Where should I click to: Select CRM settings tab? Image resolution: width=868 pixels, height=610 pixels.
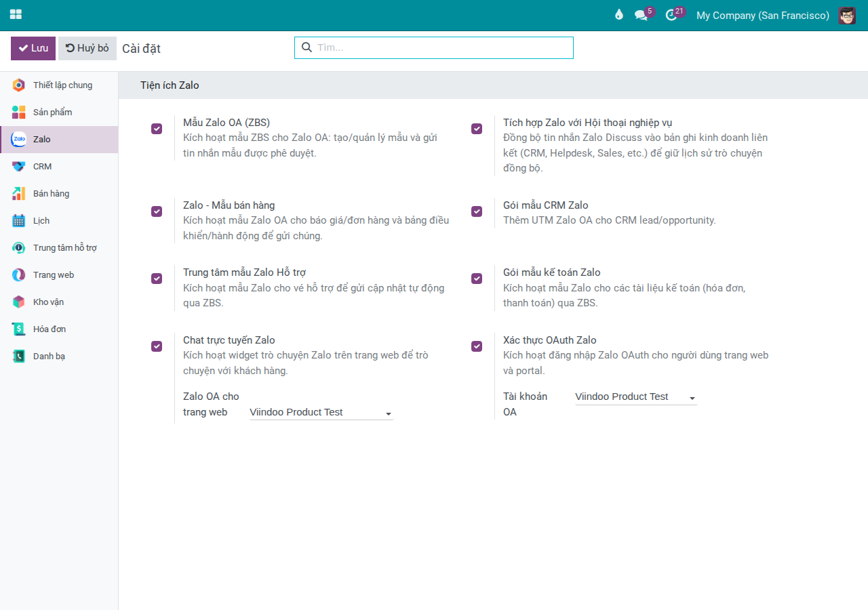[59, 167]
